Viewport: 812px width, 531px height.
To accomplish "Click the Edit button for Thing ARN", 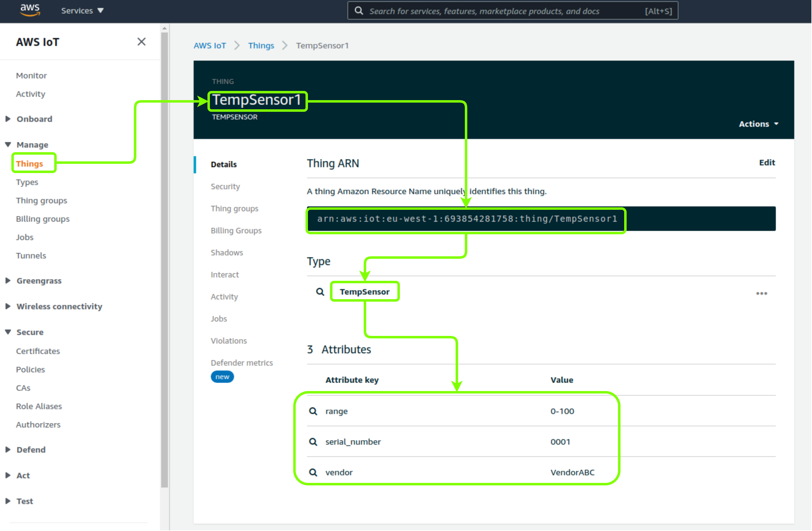I will point(767,163).
